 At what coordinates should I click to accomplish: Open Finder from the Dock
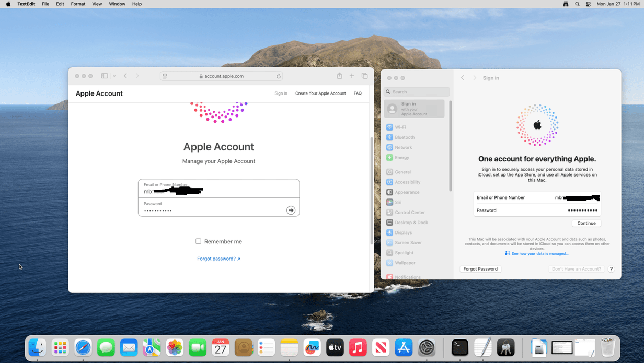point(37,347)
